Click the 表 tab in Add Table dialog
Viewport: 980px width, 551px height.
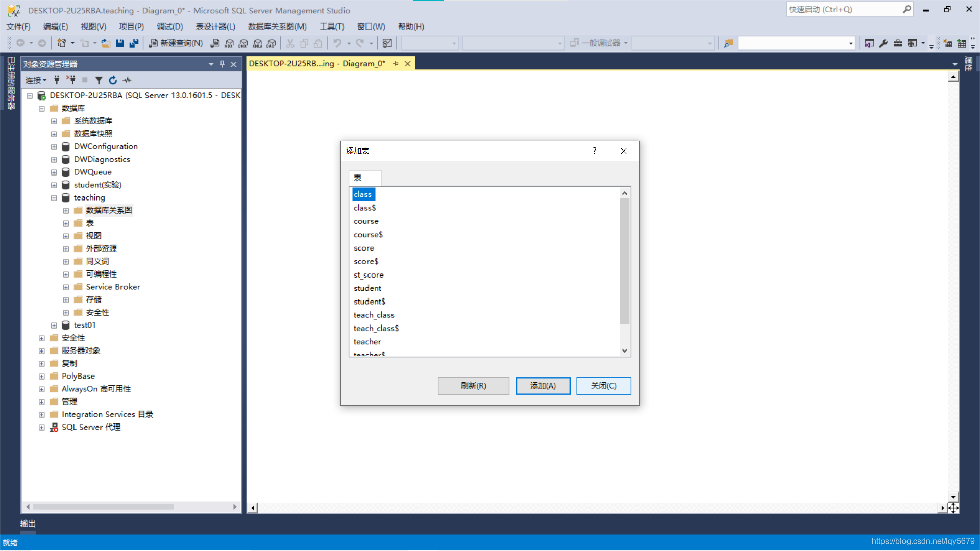[x=364, y=178]
